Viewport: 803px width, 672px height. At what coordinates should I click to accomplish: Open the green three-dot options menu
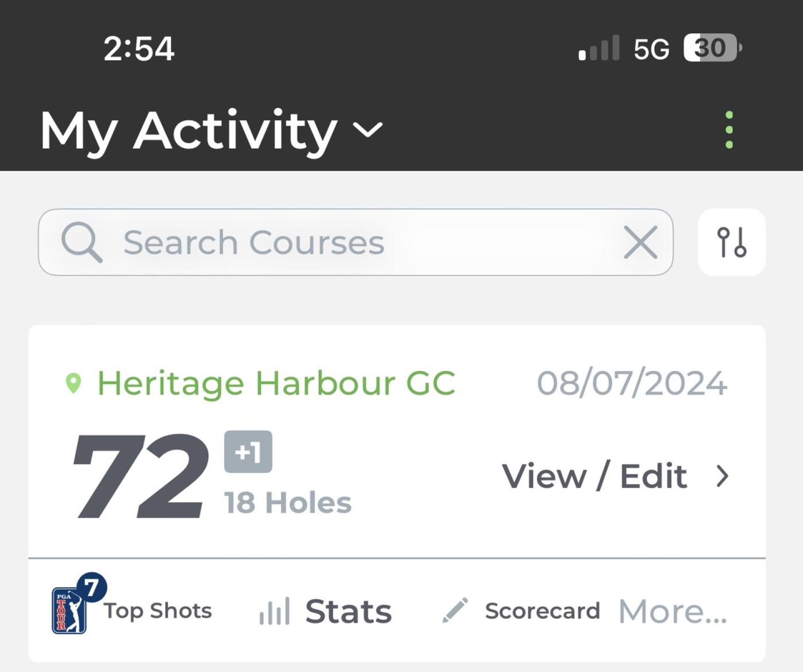pos(729,130)
